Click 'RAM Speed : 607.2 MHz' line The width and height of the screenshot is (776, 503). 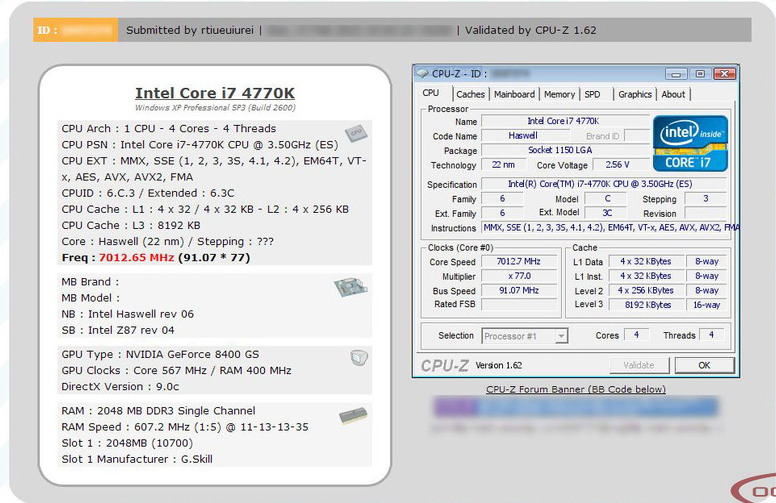tap(185, 427)
